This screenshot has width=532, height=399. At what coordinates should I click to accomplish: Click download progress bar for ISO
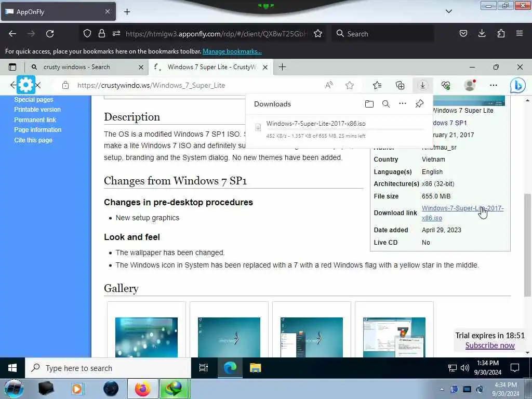coord(345,129)
